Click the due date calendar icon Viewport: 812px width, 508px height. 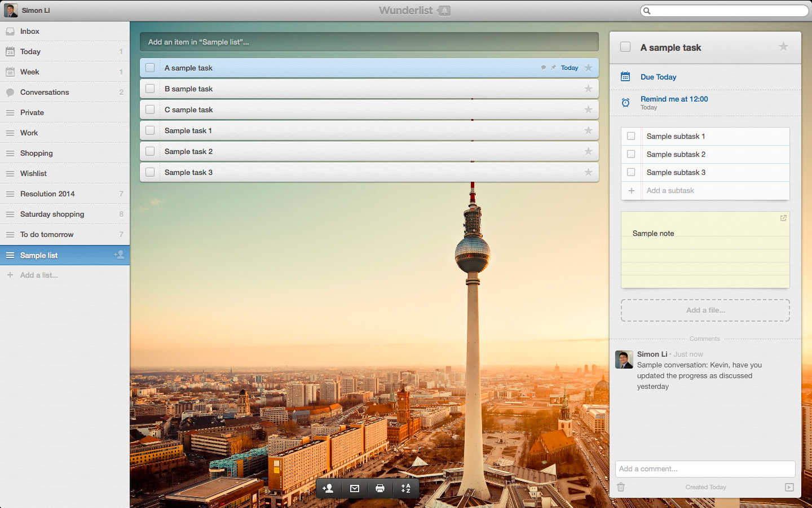click(x=625, y=77)
